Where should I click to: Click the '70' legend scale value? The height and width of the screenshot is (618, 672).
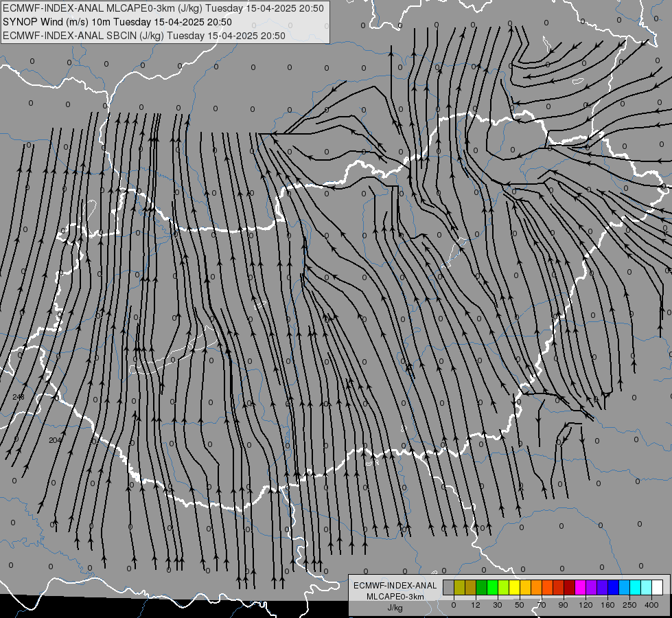coord(542,605)
